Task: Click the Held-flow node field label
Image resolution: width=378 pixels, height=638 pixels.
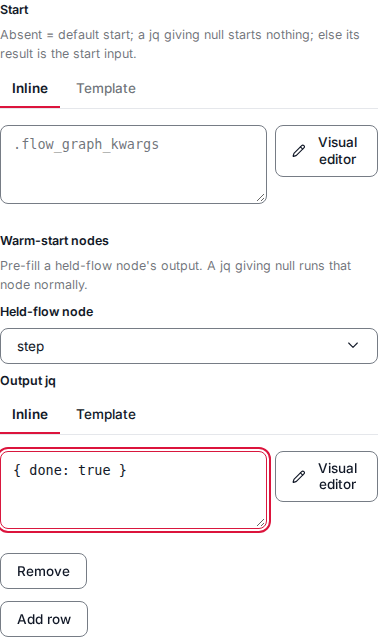Action: pyautogui.click(x=47, y=312)
